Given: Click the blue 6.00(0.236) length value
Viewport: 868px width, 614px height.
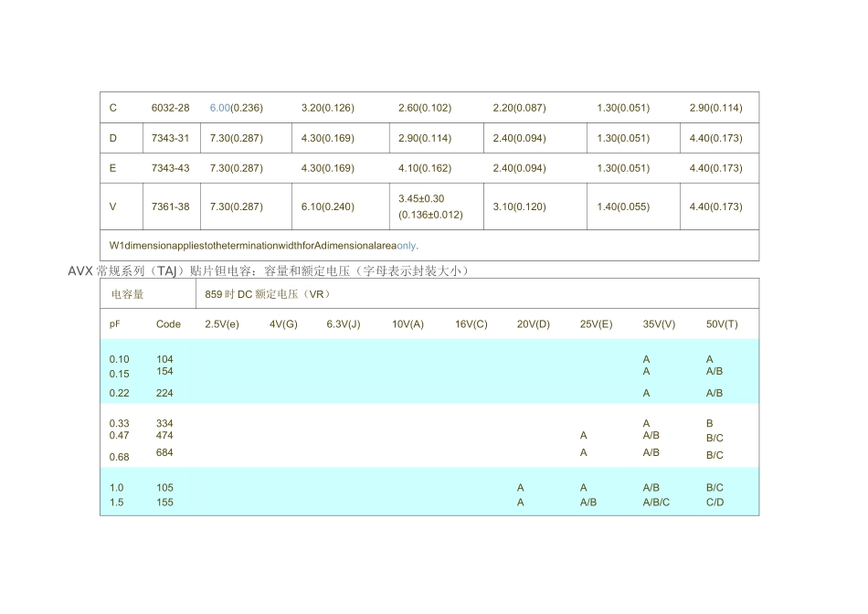Looking at the screenshot, I should (x=236, y=108).
